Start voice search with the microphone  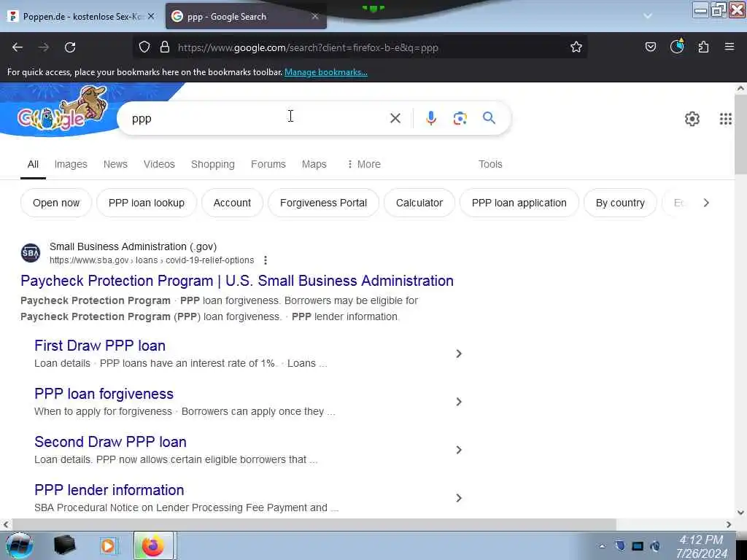[x=430, y=118]
